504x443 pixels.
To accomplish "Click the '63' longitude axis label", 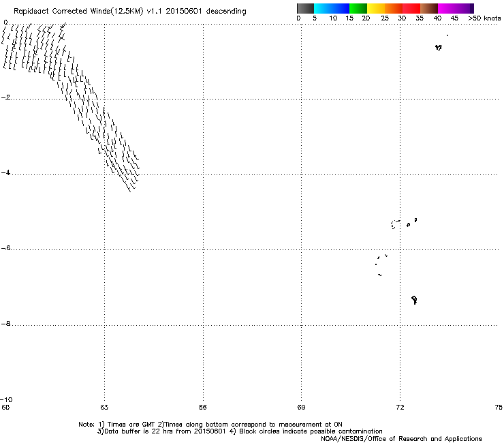I will point(104,408).
